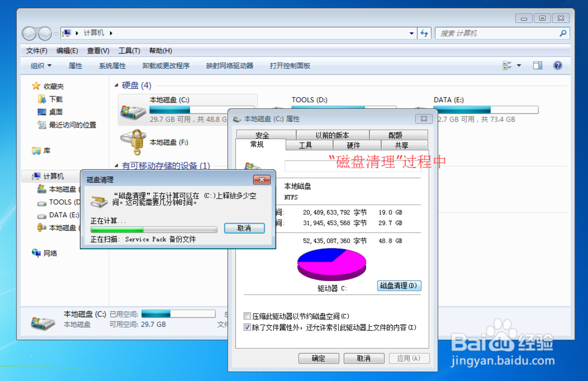Click Properties in Explorer toolbar
The width and height of the screenshot is (588, 381).
click(x=75, y=66)
